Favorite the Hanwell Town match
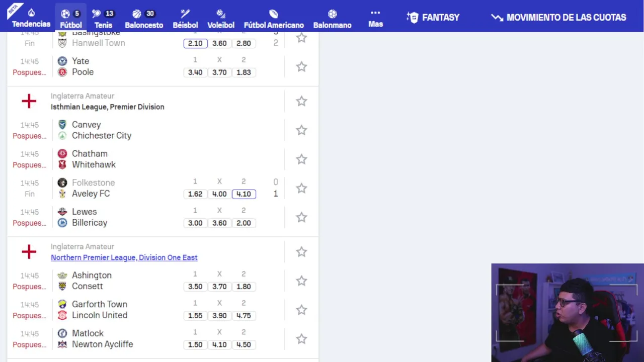Screen dimensions: 644x362 (x=301, y=38)
